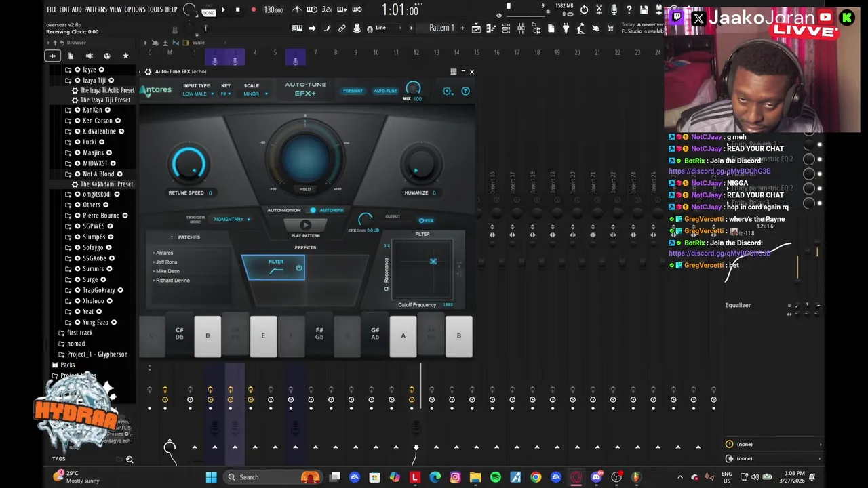
Task: Add a new pattern with plus button
Action: point(463,28)
